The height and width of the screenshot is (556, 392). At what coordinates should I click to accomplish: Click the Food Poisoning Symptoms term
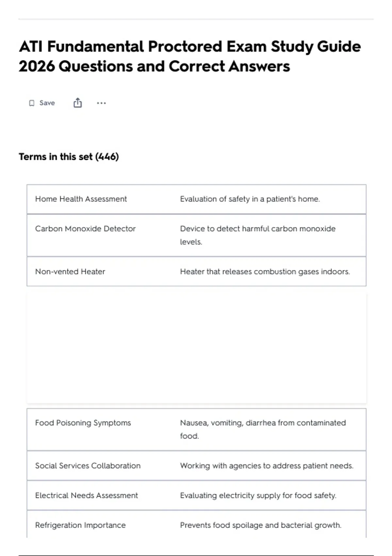83,423
